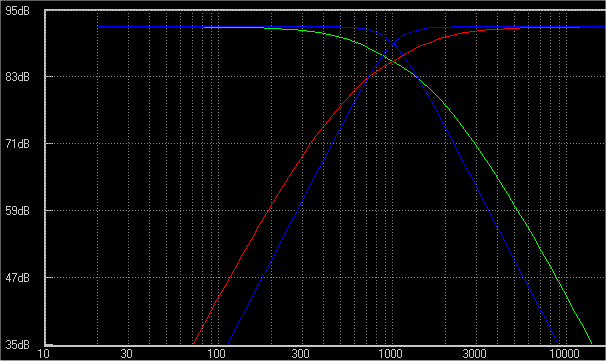606x361 pixels.
Task: Click the 10 frequency axis label
Action: 44,354
